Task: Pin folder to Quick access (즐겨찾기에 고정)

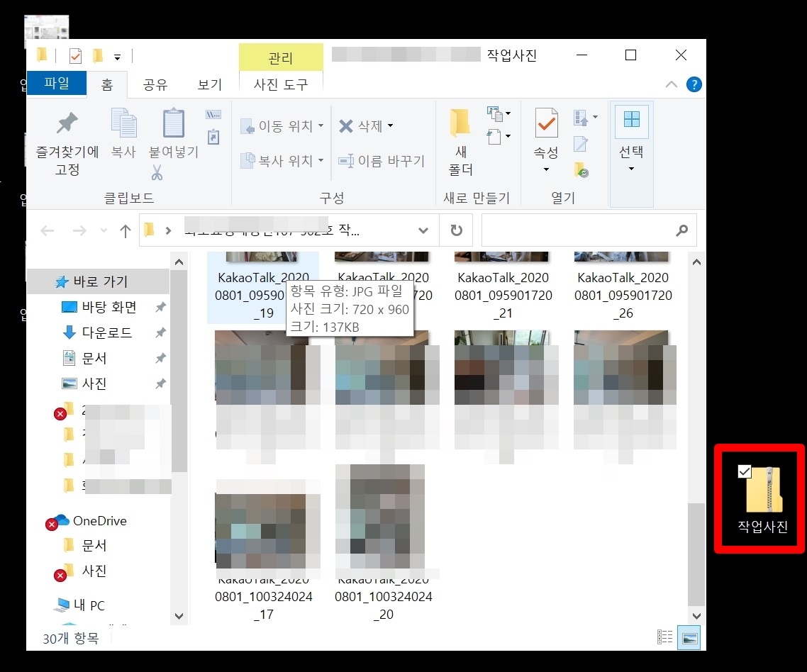Action: click(67, 143)
